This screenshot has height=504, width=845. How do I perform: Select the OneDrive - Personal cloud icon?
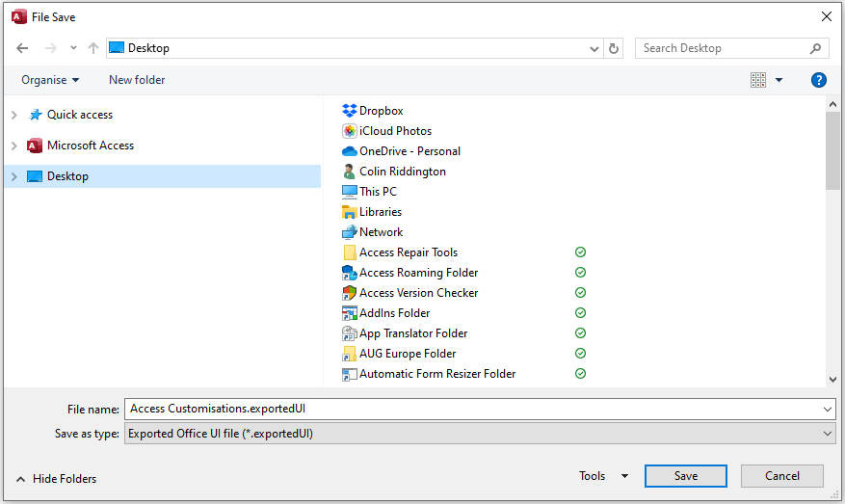click(349, 151)
